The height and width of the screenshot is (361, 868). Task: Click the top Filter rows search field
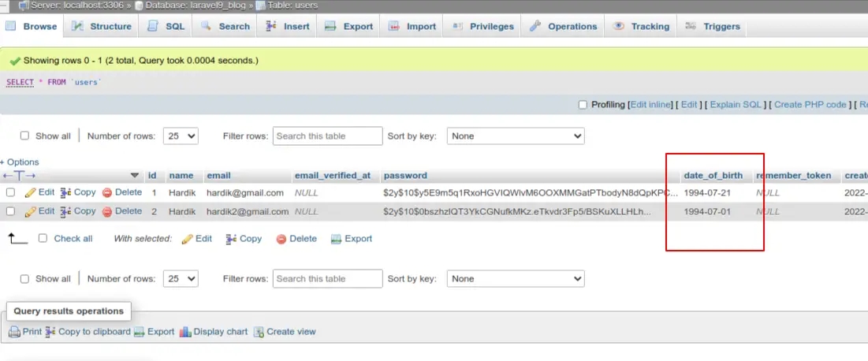tap(327, 136)
